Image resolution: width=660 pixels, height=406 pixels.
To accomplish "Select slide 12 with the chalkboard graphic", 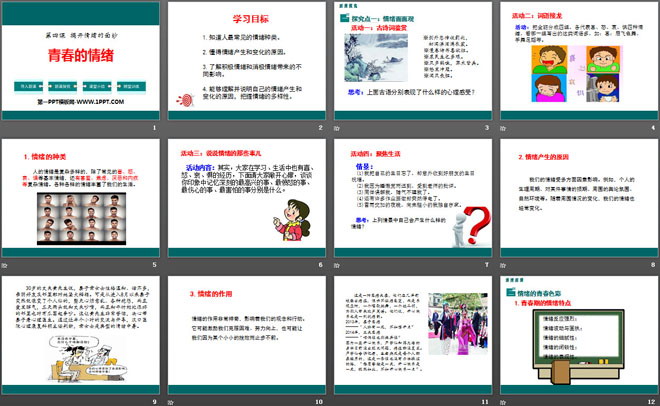I will point(579,335).
